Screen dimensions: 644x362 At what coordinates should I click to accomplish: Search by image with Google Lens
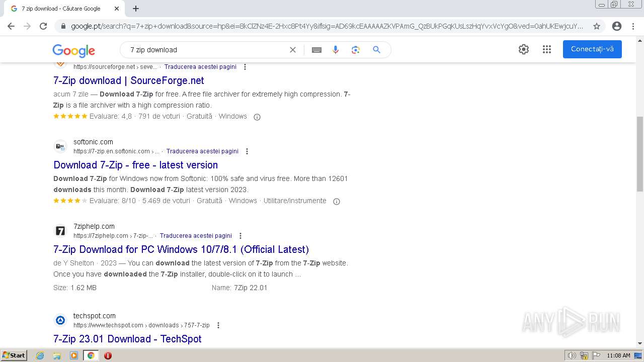coord(356,50)
